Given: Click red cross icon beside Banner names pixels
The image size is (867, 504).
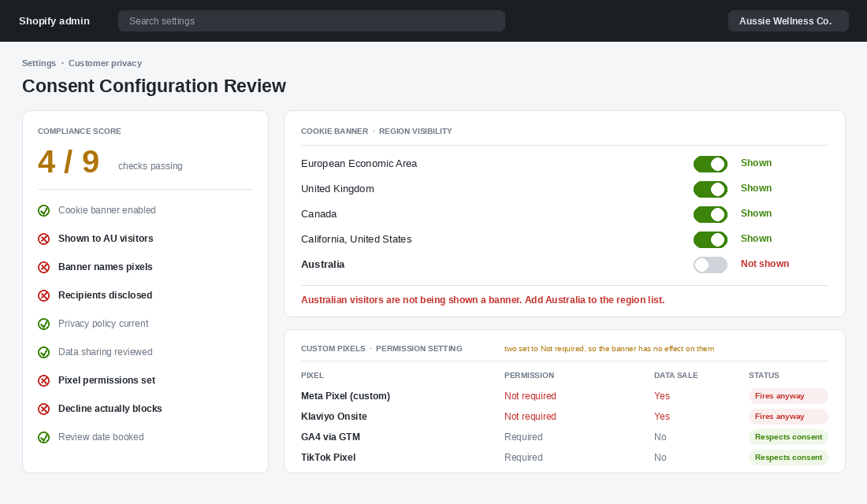Looking at the screenshot, I should [x=43, y=268].
